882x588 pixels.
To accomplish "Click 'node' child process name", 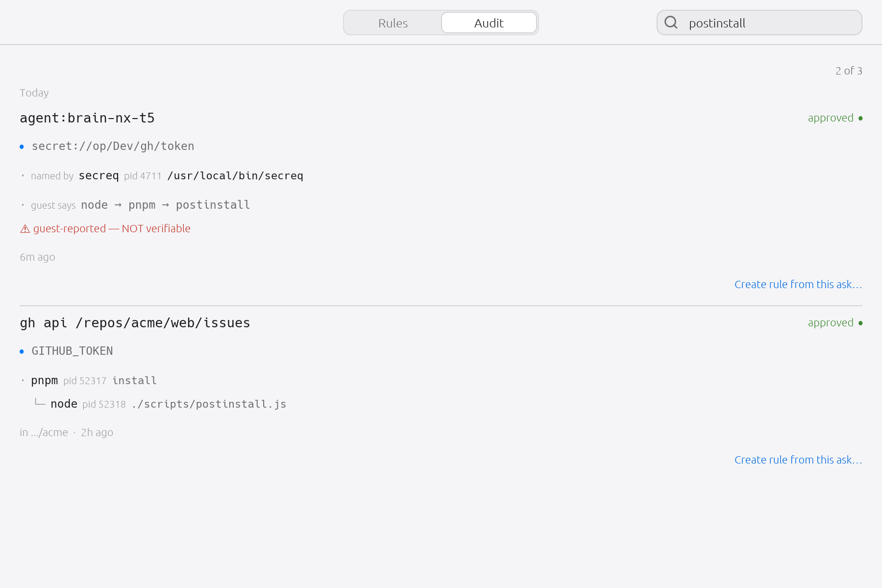I will point(64,404).
